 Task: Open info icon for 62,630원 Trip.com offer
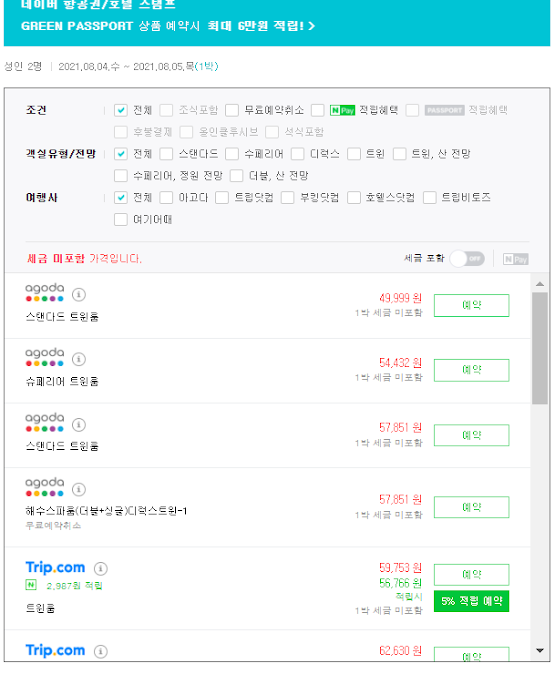pyautogui.click(x=101, y=651)
